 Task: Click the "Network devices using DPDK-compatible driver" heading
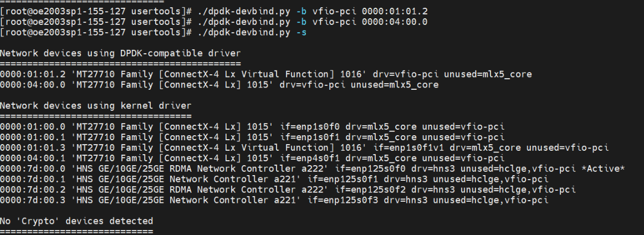(x=120, y=53)
